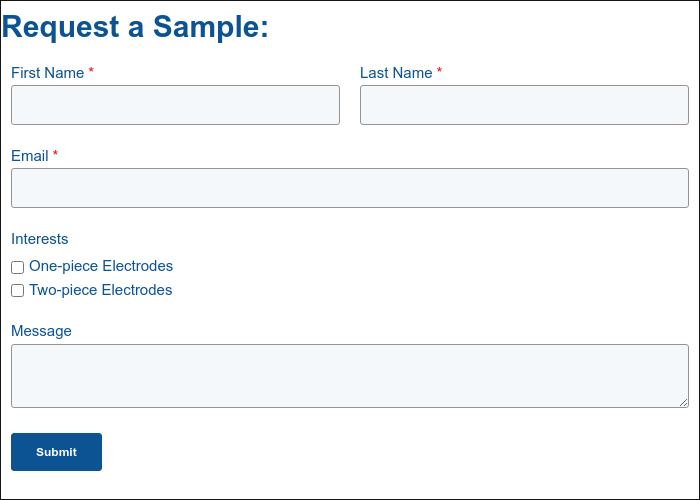Click the 'Message' field label
This screenshot has width=700, height=500.
point(41,331)
